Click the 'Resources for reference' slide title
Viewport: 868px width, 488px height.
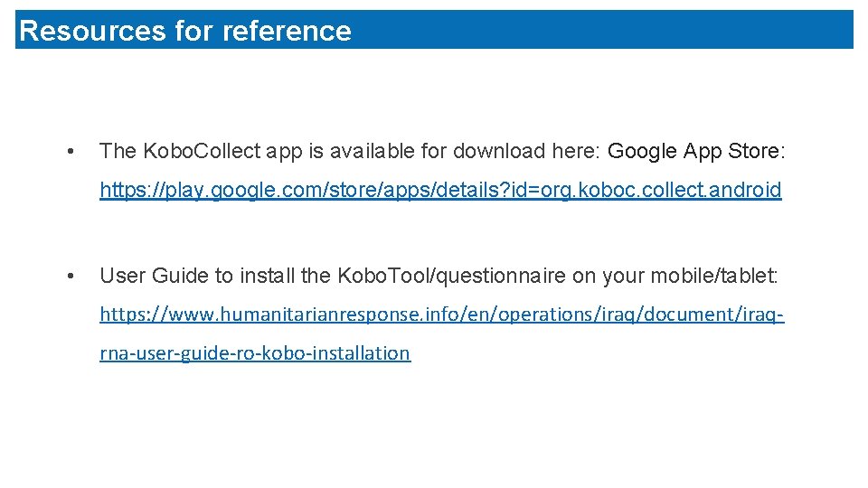(x=185, y=31)
